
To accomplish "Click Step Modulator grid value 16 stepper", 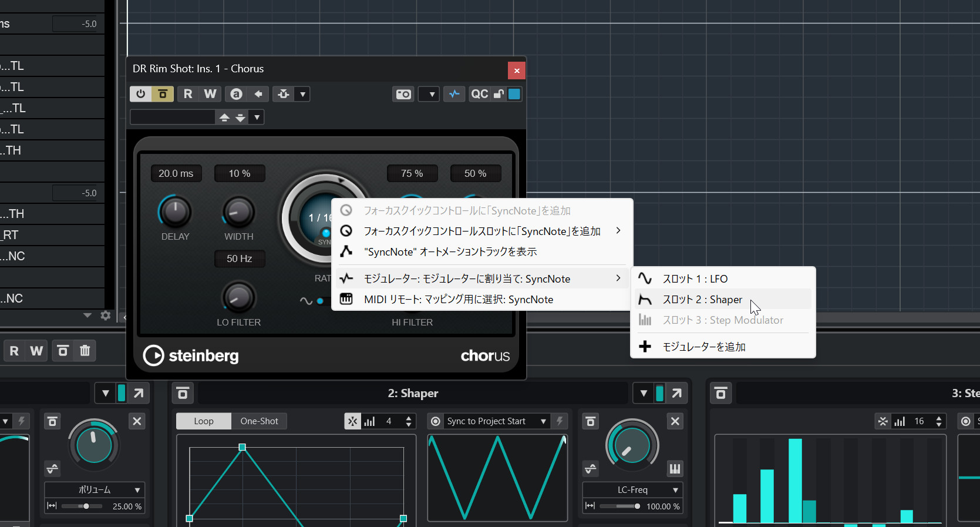I will pyautogui.click(x=939, y=421).
